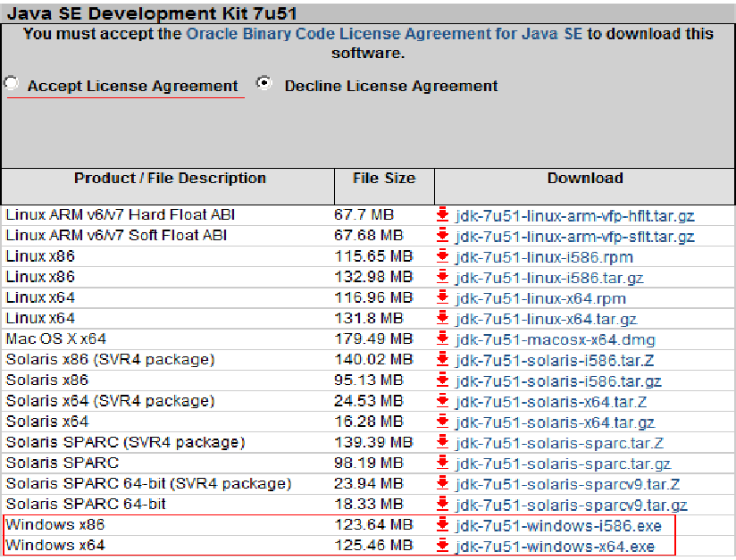Screen dimensions: 736x560
Task: Click download arrow for jdk-7u51-solaris-sparcv9.tar.Z
Action: (442, 483)
